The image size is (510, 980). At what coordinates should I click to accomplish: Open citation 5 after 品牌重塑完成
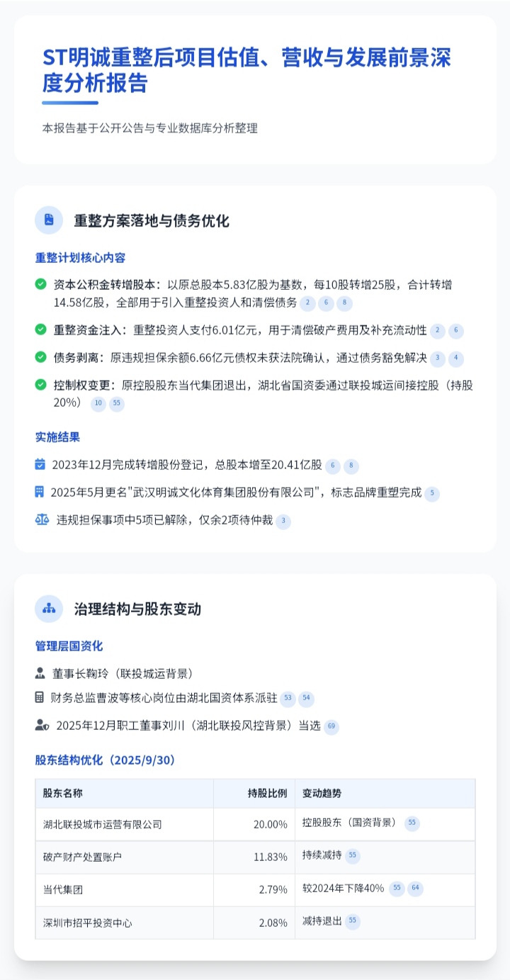tap(431, 494)
